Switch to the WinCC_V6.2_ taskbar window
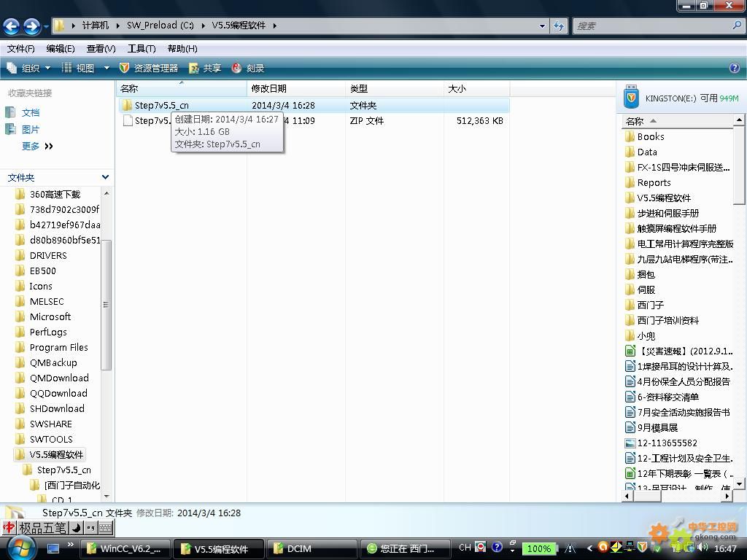 tap(125, 548)
